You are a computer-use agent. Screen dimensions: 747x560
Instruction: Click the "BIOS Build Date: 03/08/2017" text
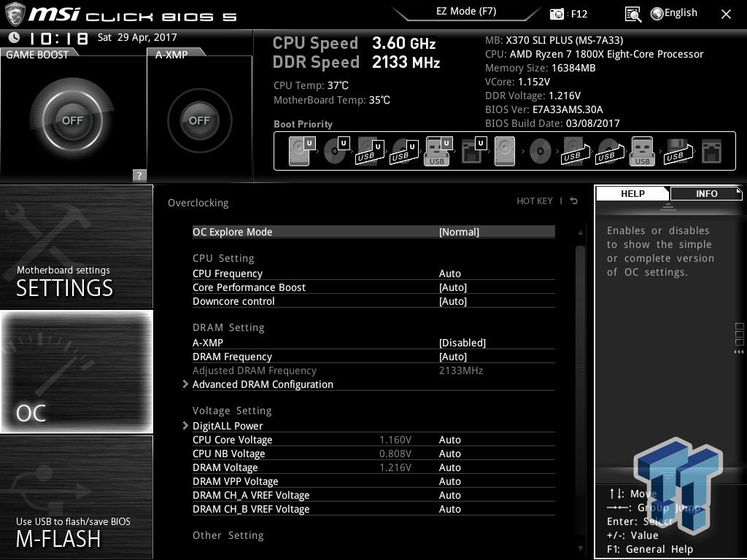pyautogui.click(x=552, y=123)
